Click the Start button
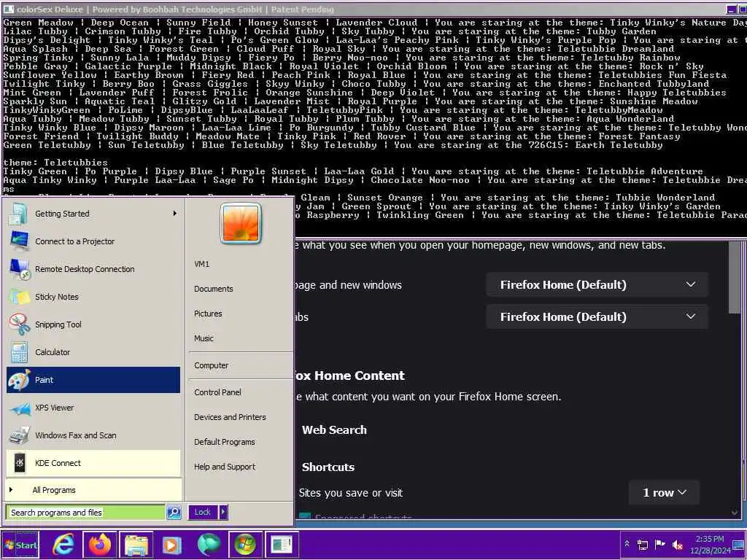 point(20,545)
